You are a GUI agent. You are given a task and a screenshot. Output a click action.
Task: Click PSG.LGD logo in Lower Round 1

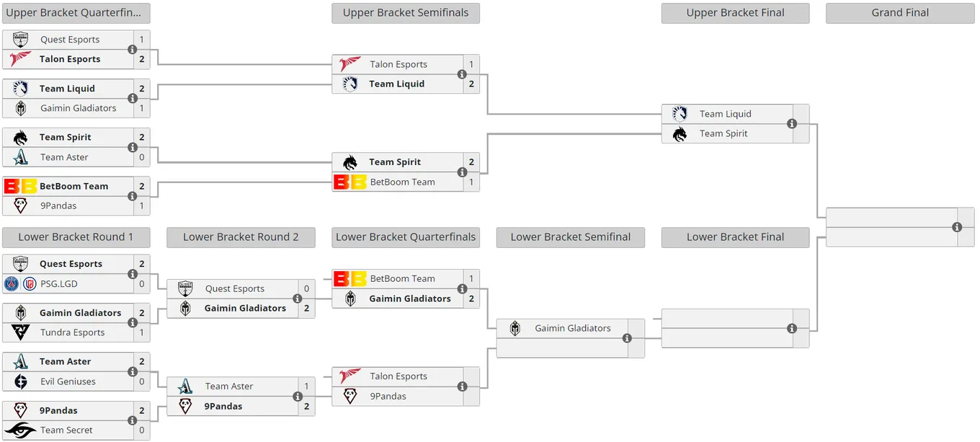[x=20, y=284]
